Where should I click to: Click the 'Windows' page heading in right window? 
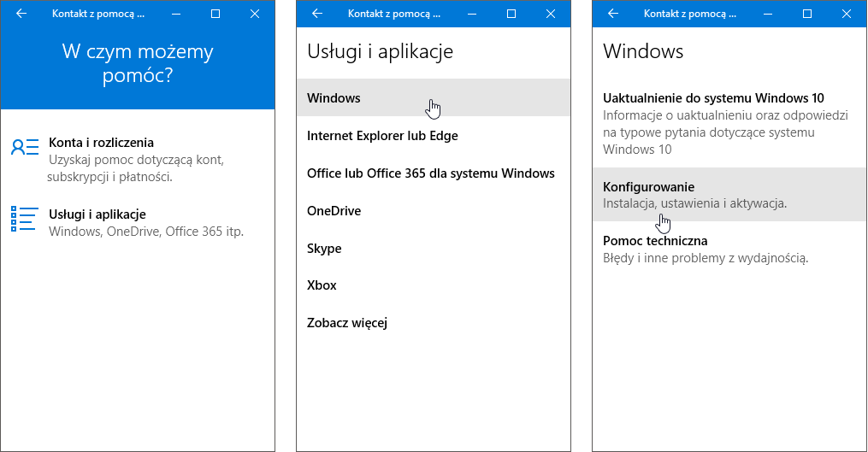point(643,51)
